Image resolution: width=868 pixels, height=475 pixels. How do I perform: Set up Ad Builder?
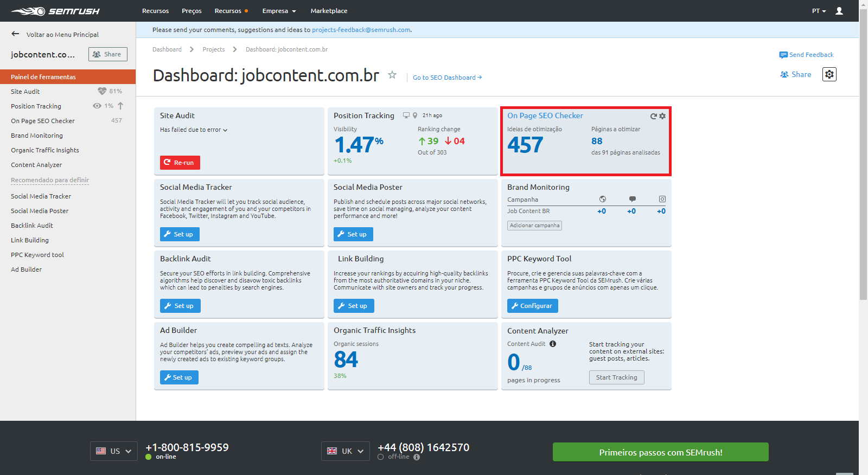(x=179, y=377)
